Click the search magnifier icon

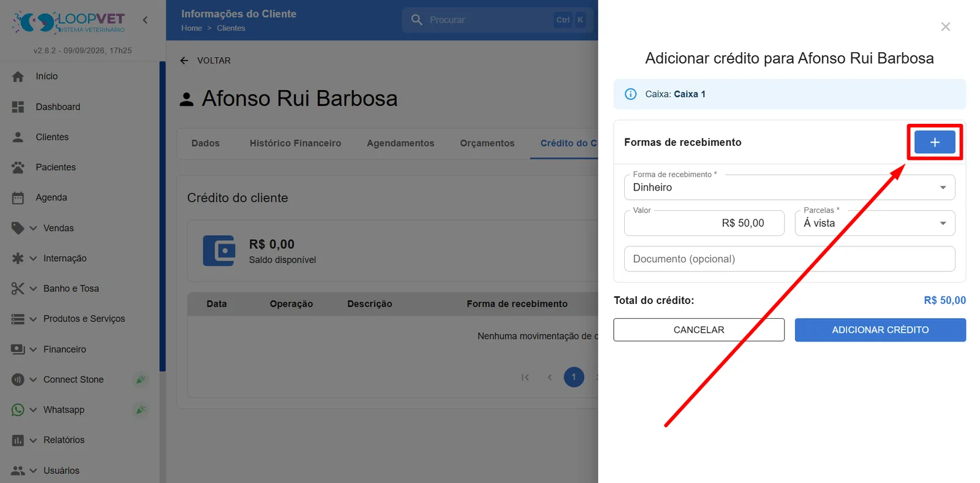[x=417, y=20]
